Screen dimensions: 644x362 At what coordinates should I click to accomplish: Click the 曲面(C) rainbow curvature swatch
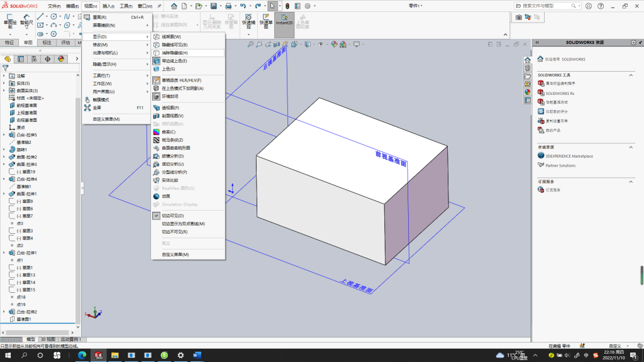(x=157, y=132)
